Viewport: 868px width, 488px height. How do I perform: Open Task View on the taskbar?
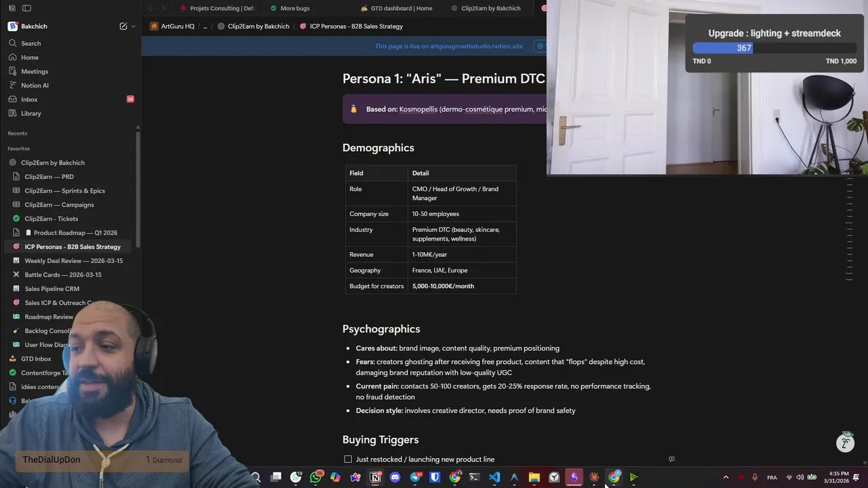[x=276, y=477]
